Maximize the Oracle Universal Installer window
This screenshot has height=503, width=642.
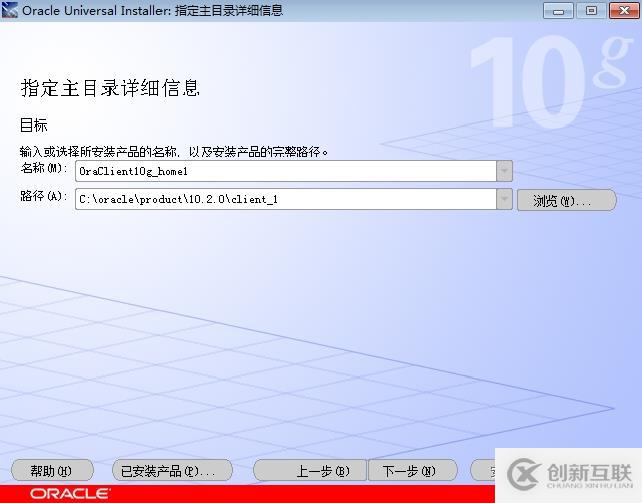pyautogui.click(x=591, y=11)
